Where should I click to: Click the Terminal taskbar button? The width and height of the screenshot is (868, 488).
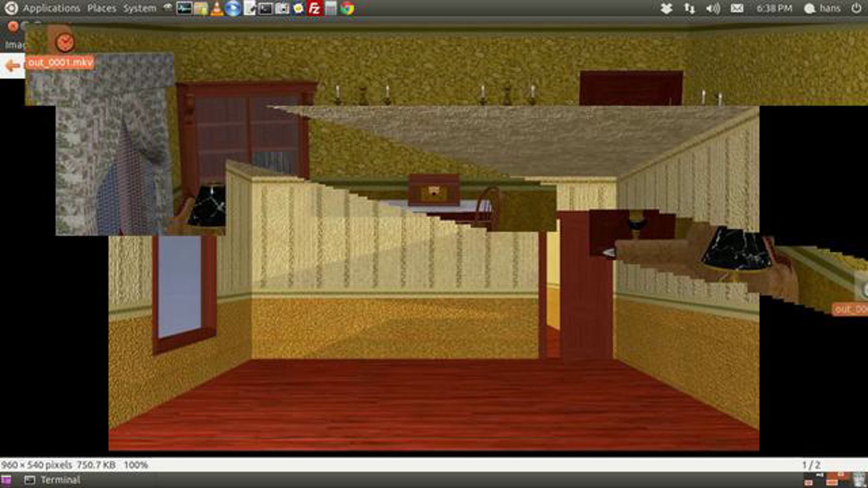point(52,480)
